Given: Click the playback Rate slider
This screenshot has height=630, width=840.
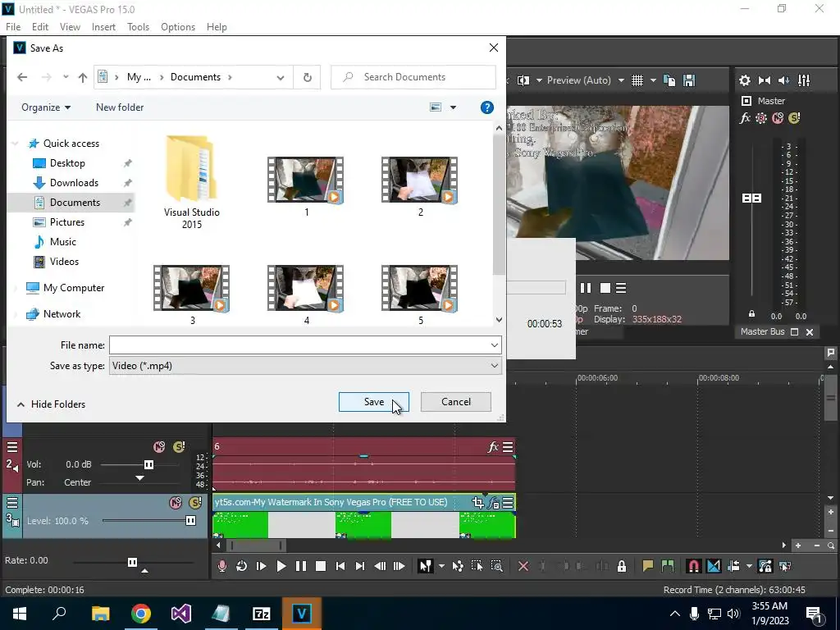Looking at the screenshot, I should tap(133, 562).
